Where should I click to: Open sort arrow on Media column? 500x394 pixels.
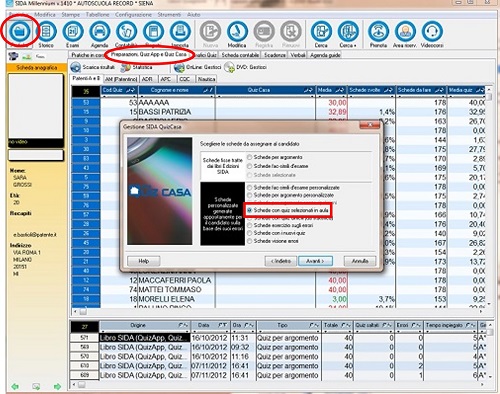point(339,90)
